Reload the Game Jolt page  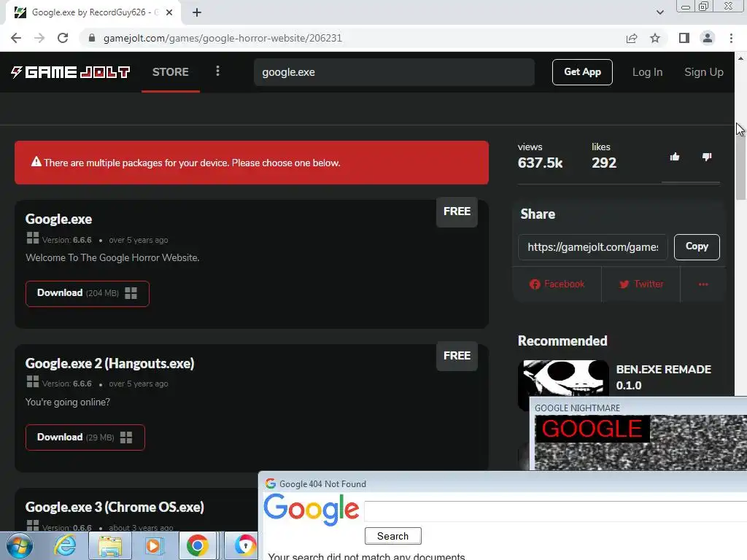(x=63, y=38)
